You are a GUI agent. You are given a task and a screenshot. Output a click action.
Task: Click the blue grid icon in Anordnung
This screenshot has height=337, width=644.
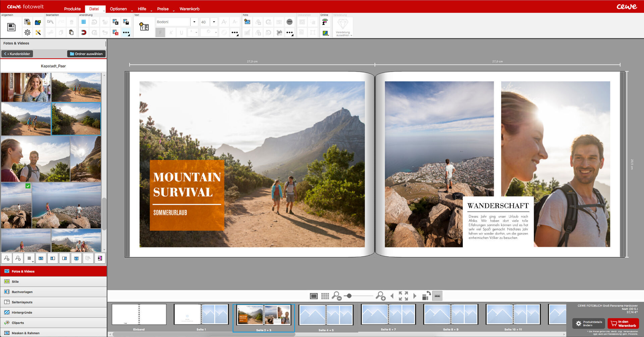84,22
